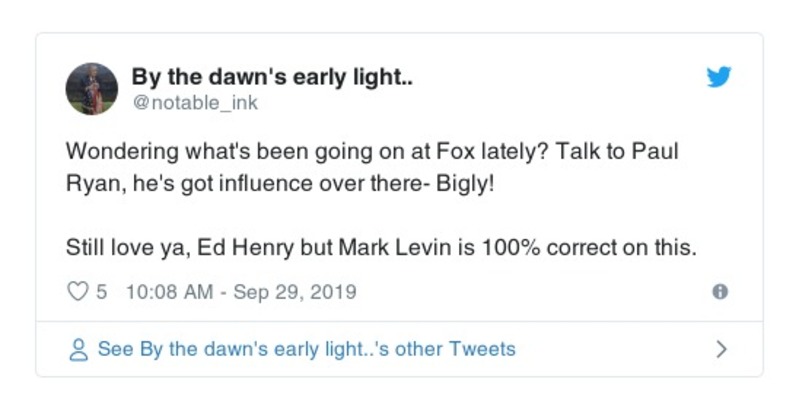Click the Twitter bird logo
Viewport: 799px width, 414px height.
718,77
